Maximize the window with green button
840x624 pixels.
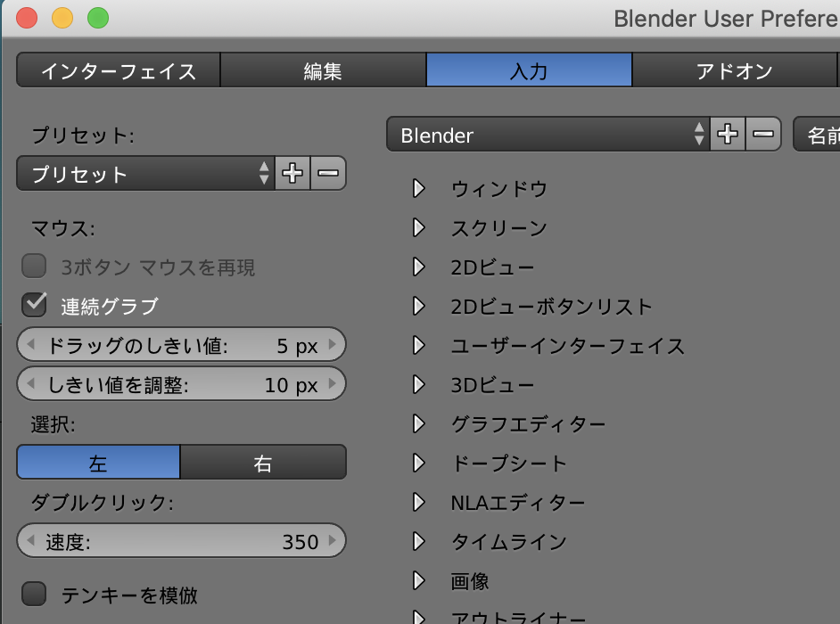(x=98, y=18)
